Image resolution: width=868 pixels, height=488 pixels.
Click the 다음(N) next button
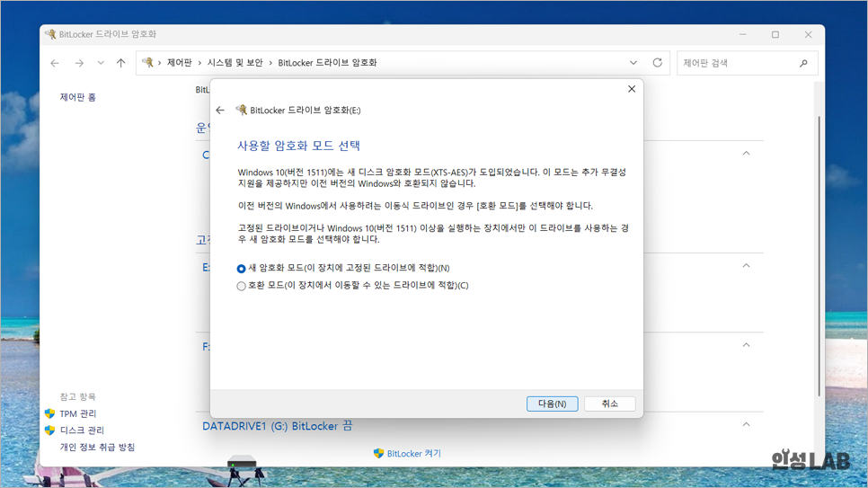(552, 404)
